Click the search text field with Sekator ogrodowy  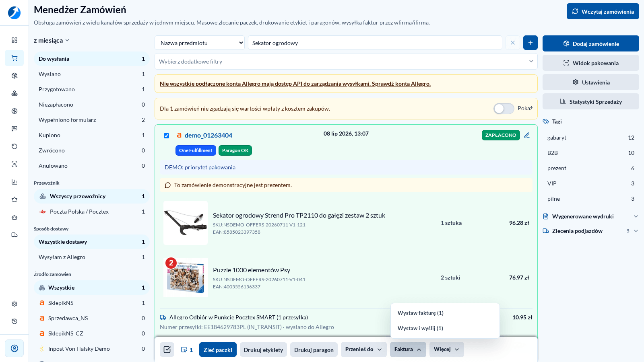(x=375, y=43)
